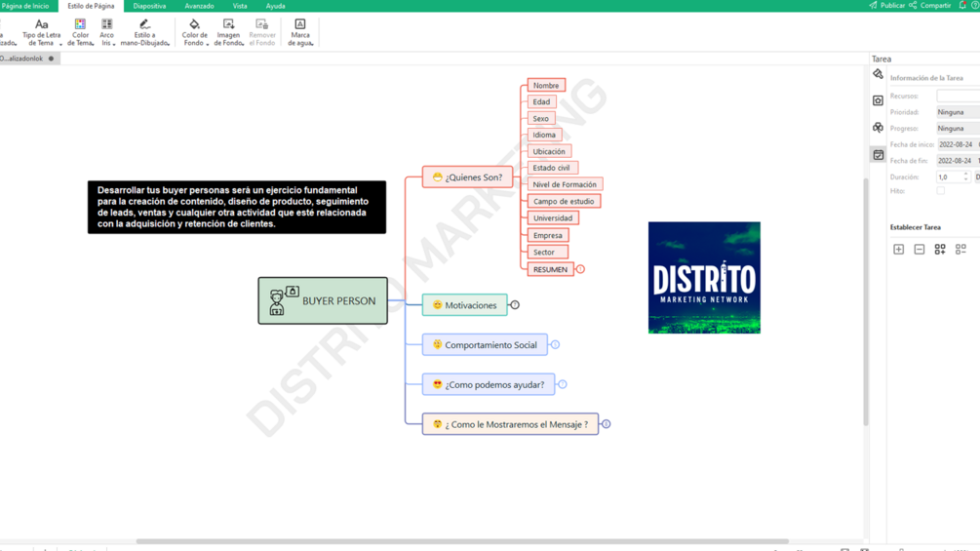Click the grid minus task icon
This screenshot has width=980, height=551.
(x=960, y=250)
